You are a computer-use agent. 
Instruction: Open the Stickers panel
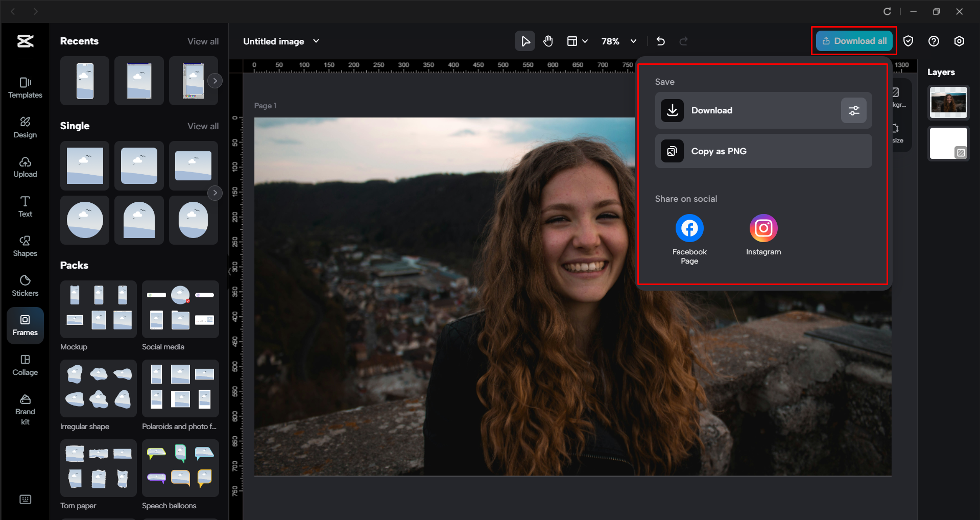click(25, 285)
